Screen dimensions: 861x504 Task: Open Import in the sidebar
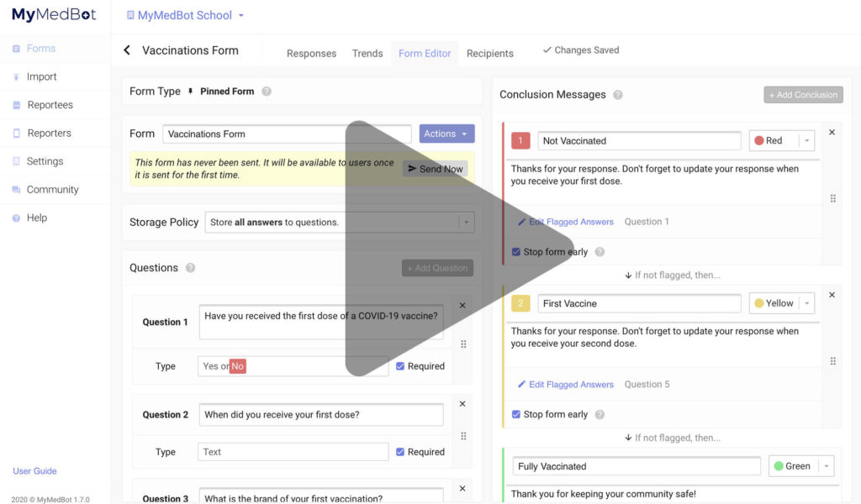[x=42, y=76]
